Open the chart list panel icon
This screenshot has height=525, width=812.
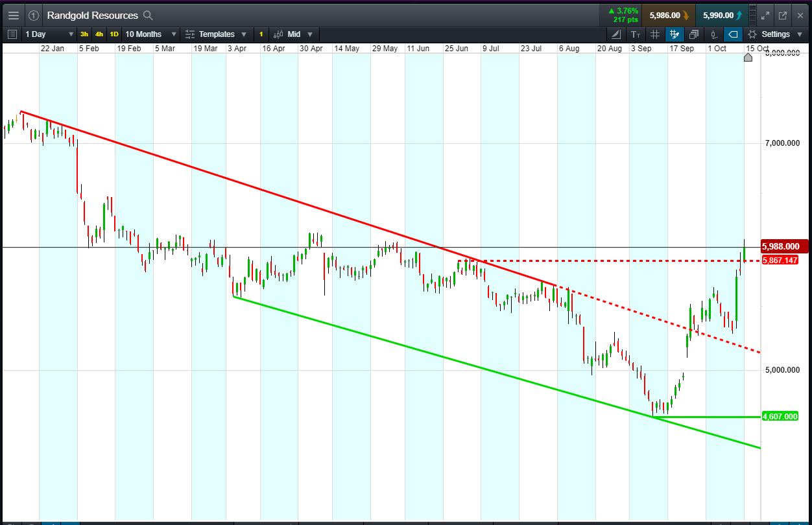click(x=12, y=34)
